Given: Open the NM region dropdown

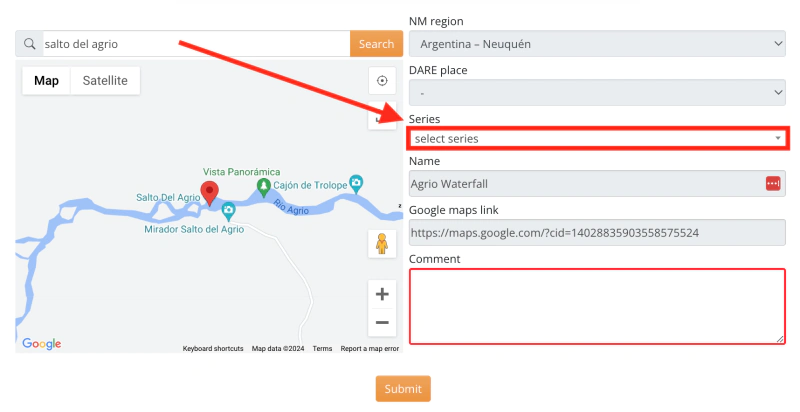Looking at the screenshot, I should pyautogui.click(x=597, y=44).
